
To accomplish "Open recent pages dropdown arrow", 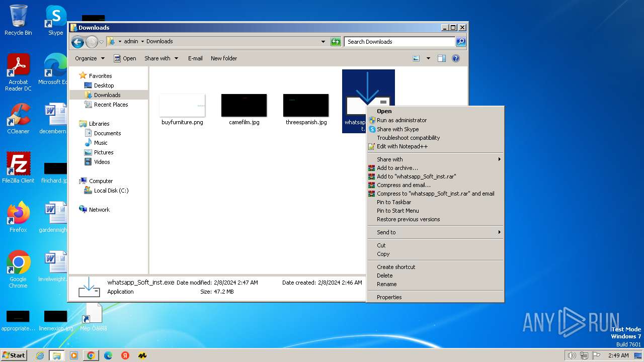I will (101, 42).
